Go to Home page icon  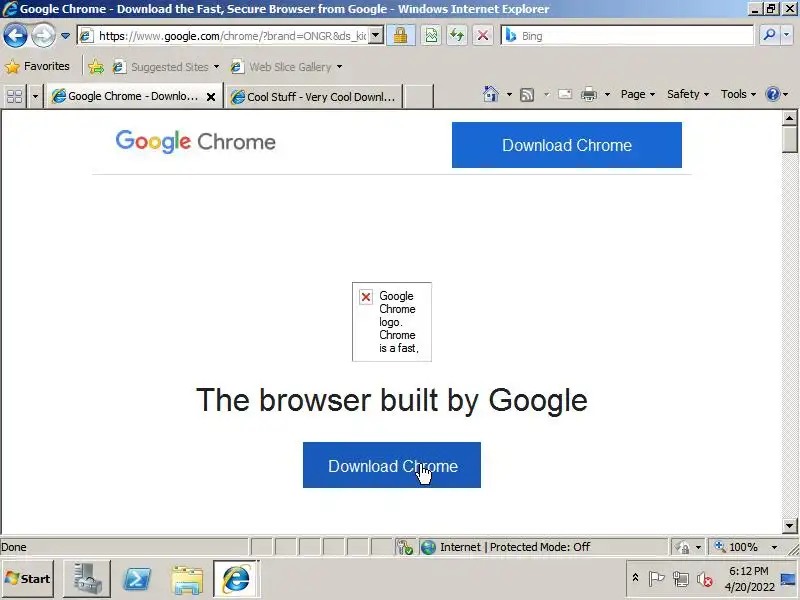490,94
